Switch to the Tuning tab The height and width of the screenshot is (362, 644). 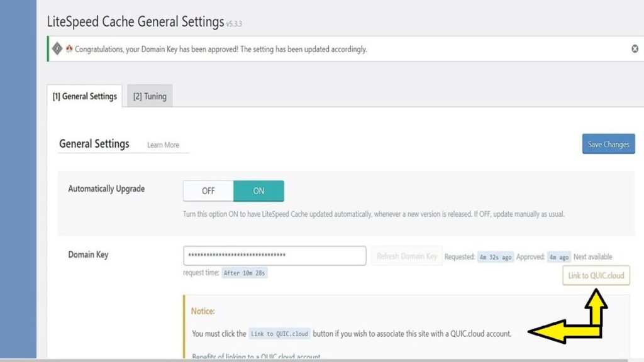tap(150, 96)
